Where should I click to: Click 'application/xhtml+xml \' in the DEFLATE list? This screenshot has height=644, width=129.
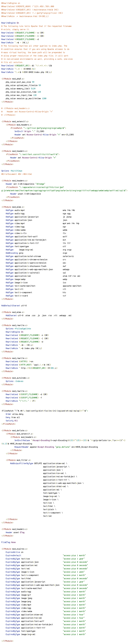point(56,486)
